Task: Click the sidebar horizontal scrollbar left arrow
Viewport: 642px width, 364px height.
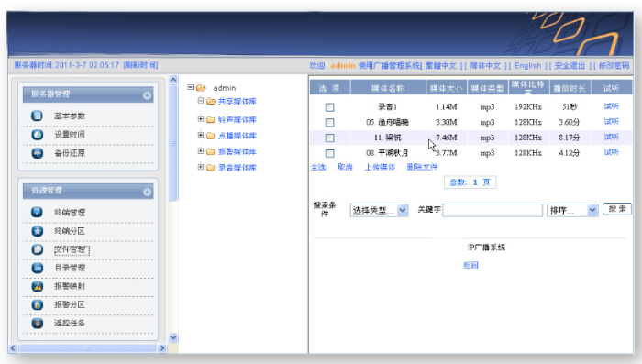Action: tap(13, 348)
